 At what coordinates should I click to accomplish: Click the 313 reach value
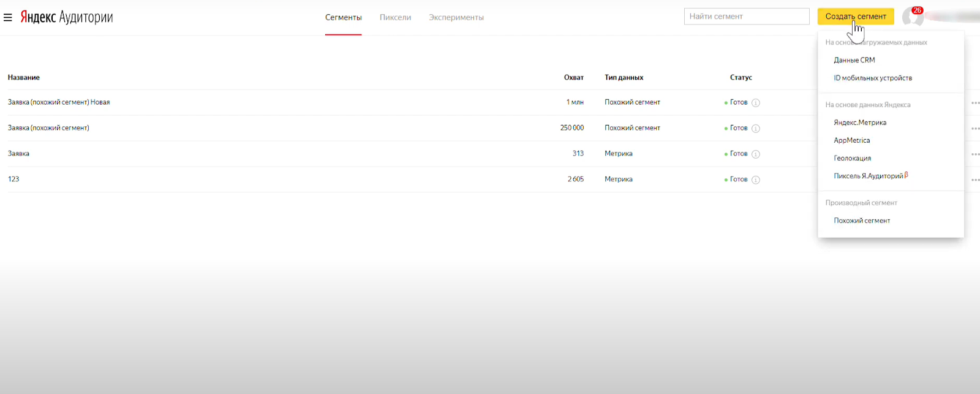click(578, 154)
